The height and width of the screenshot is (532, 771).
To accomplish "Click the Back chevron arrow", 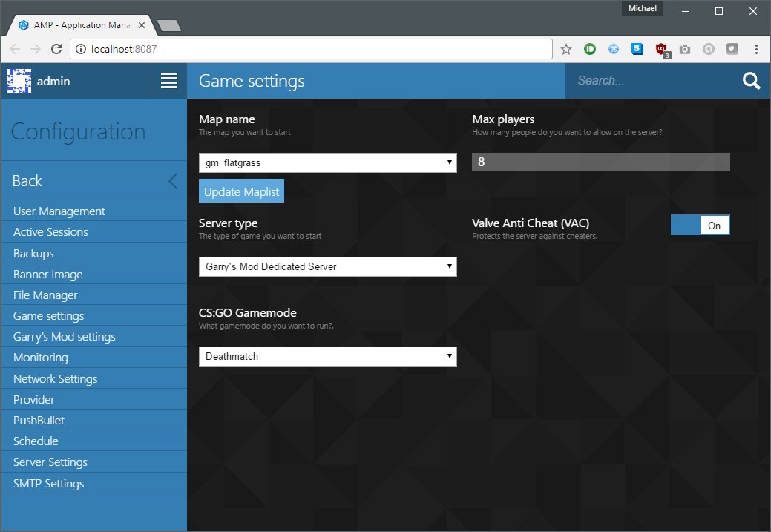I will (173, 181).
